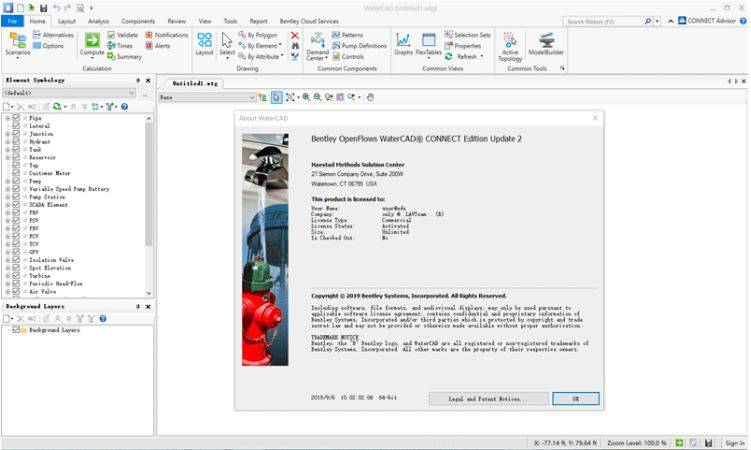Open Bentley Cloud Services tab

pos(309,21)
